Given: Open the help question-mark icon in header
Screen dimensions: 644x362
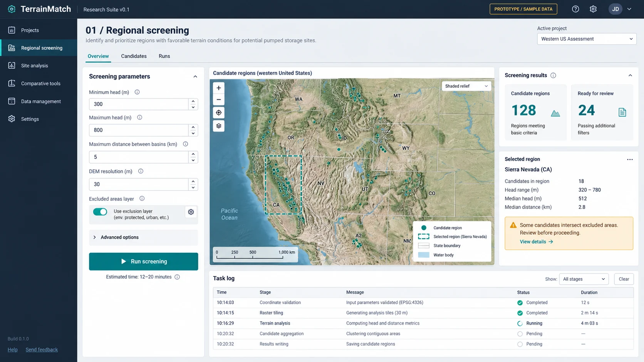Looking at the screenshot, I should tap(575, 9).
